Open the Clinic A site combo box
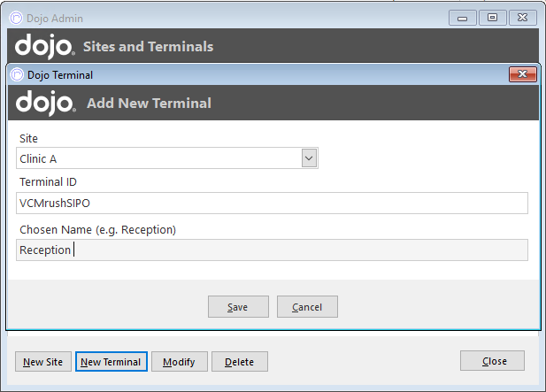546x392 pixels. [167, 158]
